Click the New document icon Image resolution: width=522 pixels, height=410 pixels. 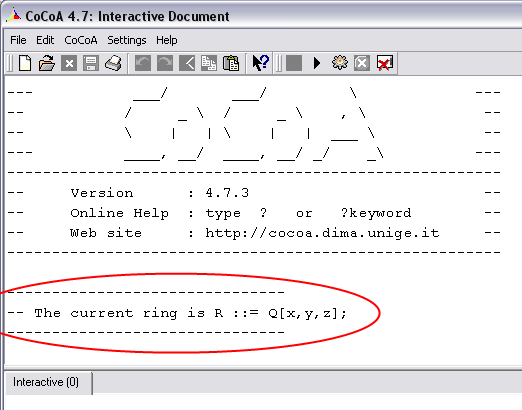click(25, 63)
